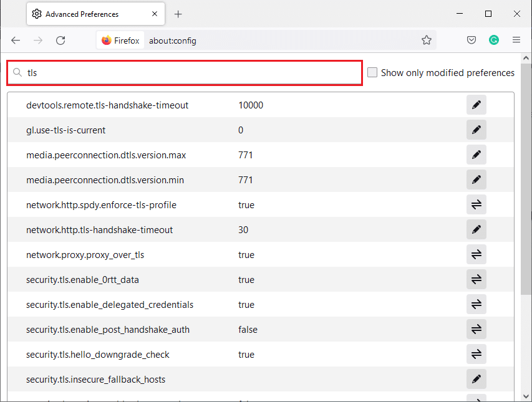Screen dimensions: 532x402
Task: Open a new tab
Action: tap(178, 14)
